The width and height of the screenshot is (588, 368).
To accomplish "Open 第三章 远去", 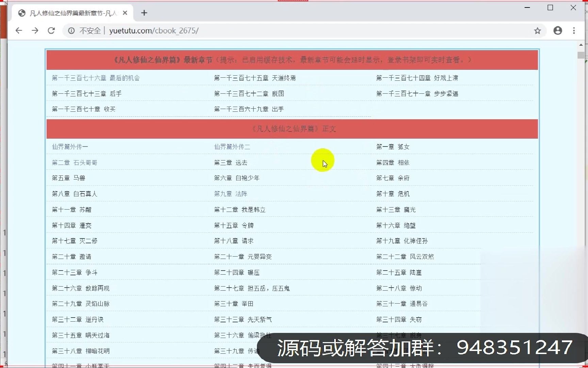I will coord(231,163).
